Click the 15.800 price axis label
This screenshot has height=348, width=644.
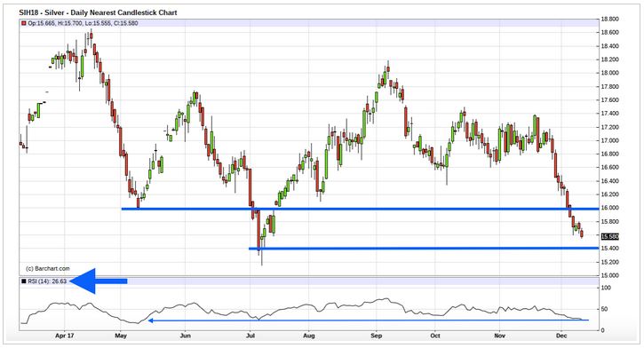610,222
